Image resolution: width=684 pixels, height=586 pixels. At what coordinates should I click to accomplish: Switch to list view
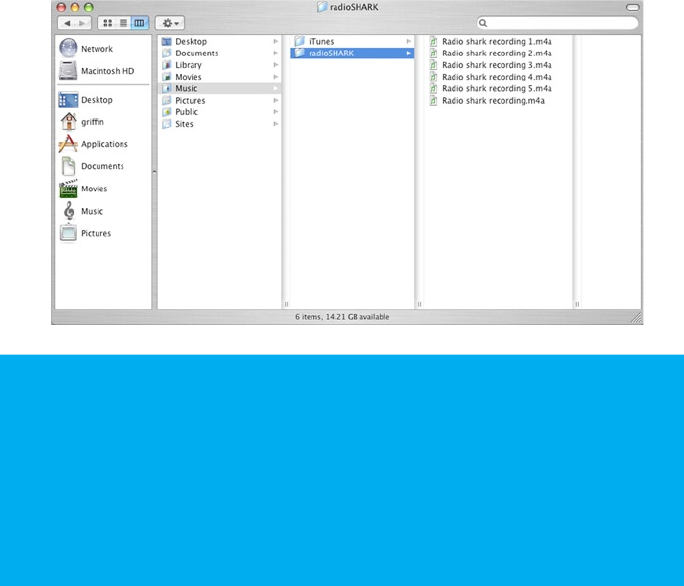click(x=123, y=23)
